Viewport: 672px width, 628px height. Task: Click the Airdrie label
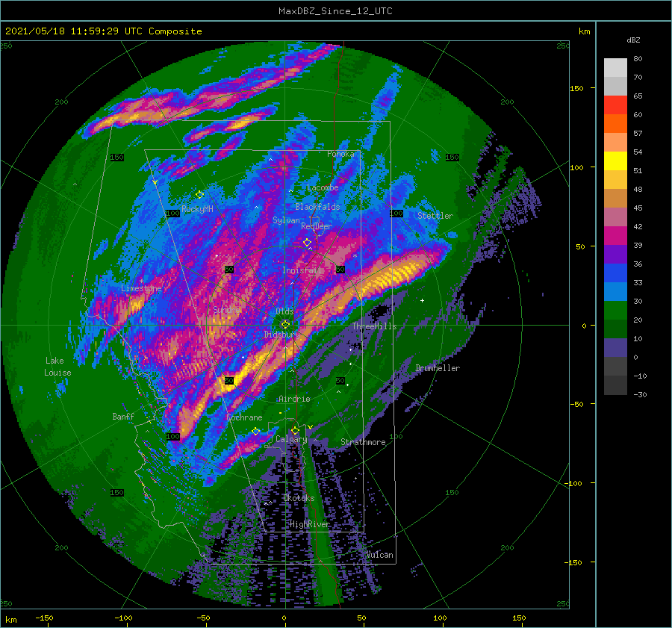click(x=294, y=399)
